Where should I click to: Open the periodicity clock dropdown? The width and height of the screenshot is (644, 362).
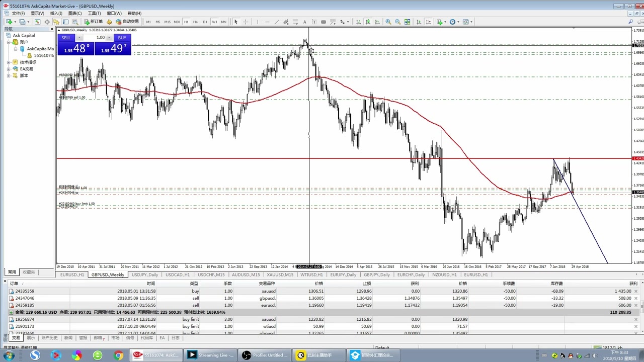[454, 22]
